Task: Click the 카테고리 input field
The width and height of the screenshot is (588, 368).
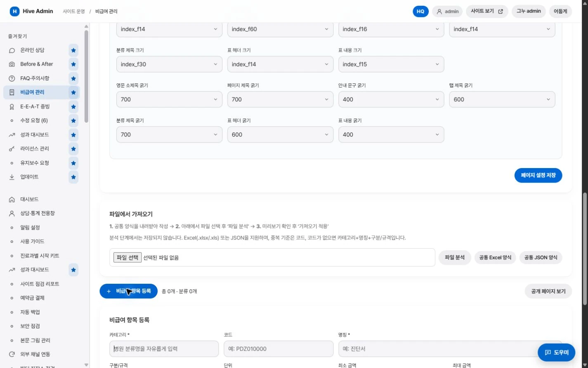Action: click(164, 349)
